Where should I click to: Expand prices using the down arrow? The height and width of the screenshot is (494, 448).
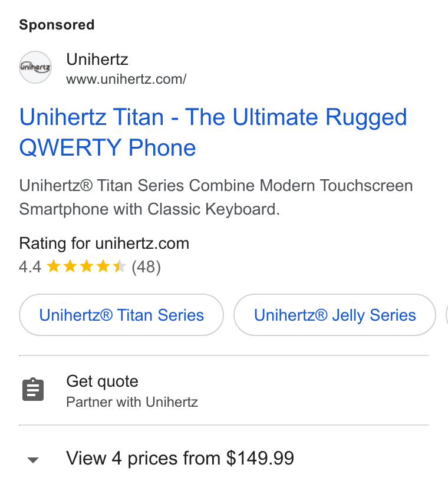(33, 460)
